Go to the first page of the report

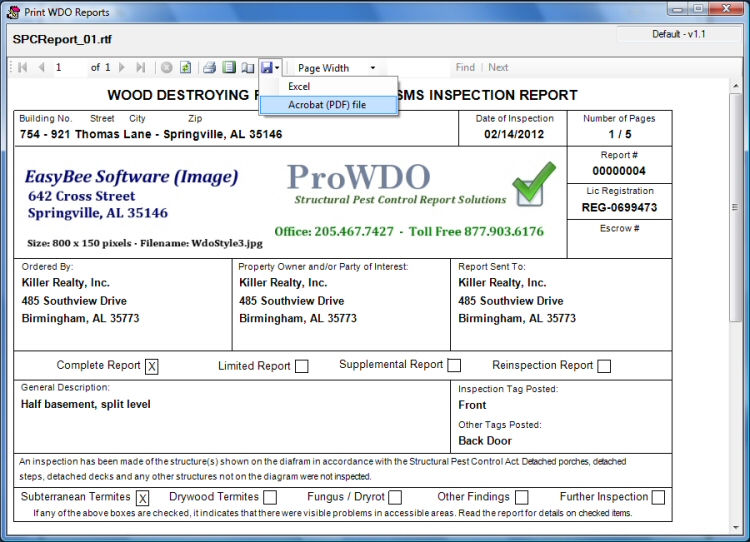(22, 67)
